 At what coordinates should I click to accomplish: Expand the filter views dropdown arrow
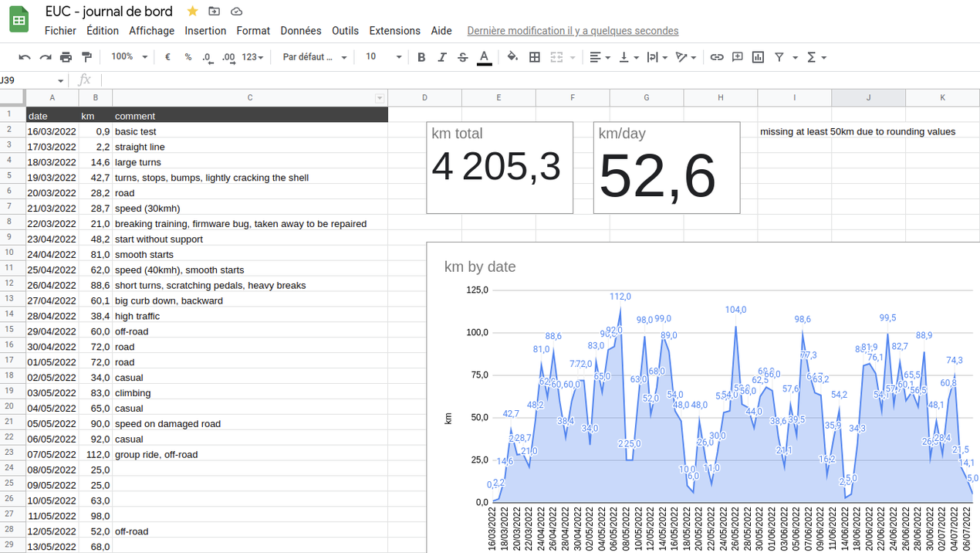click(x=795, y=58)
